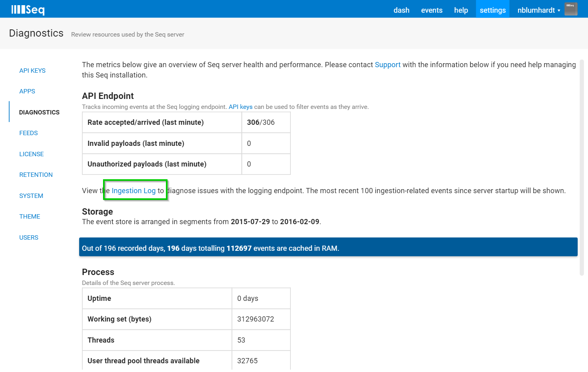
Task: Click the 2015-07-29 segment start date
Action: [x=250, y=222]
